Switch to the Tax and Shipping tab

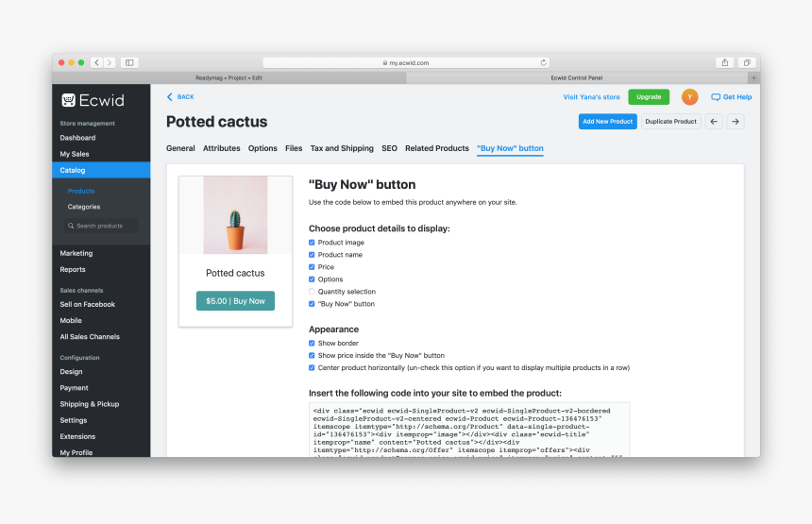tap(342, 148)
